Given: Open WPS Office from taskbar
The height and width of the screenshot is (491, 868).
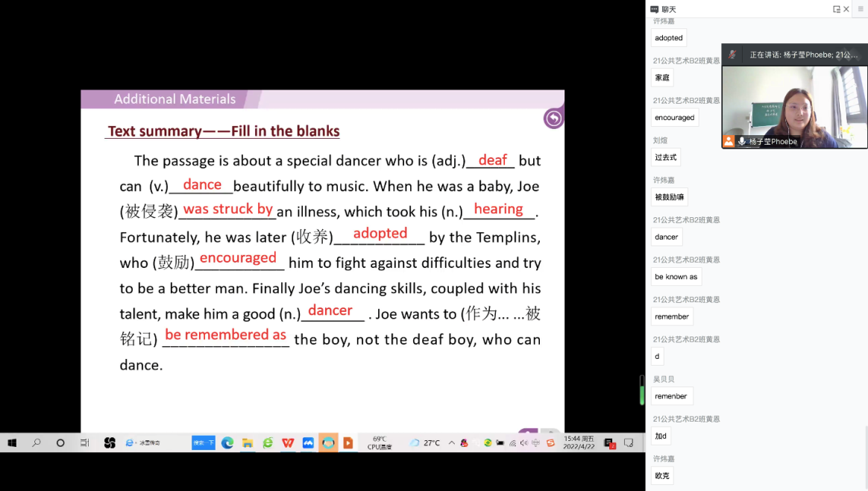Looking at the screenshot, I should coord(288,442).
